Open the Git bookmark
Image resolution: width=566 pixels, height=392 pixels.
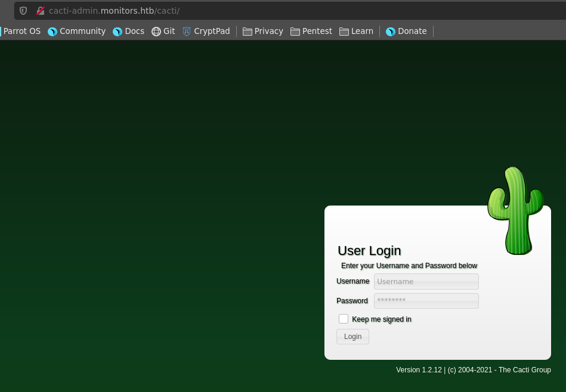click(163, 31)
